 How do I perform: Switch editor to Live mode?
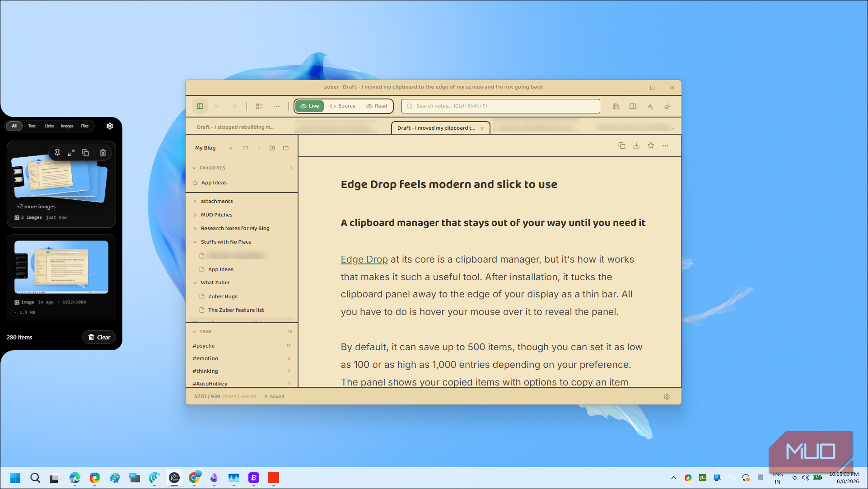tap(310, 106)
